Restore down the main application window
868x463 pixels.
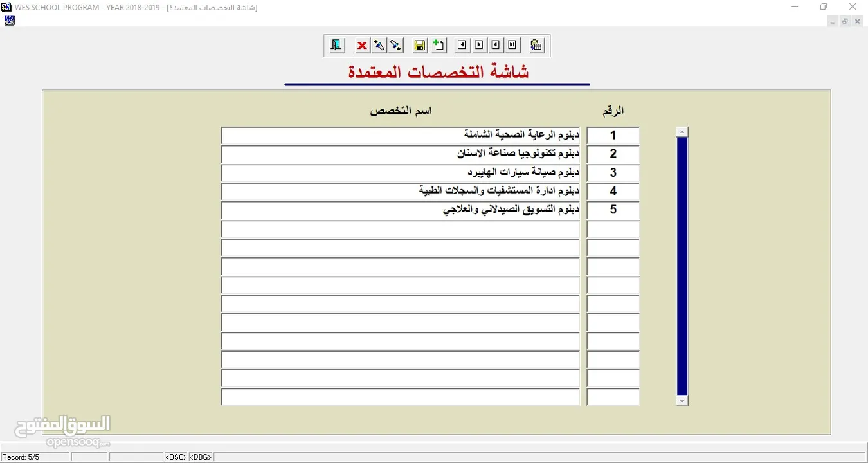tap(824, 6)
